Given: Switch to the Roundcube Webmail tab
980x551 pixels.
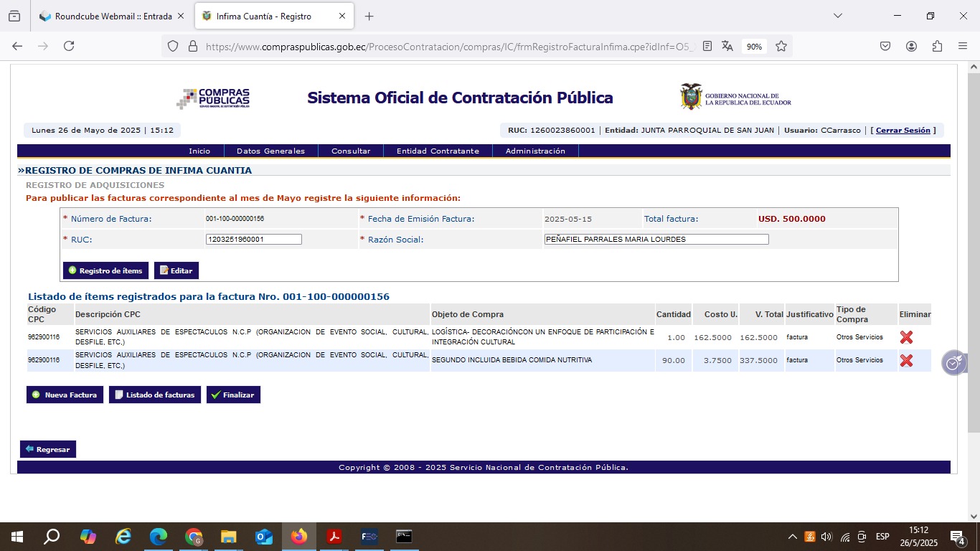Looking at the screenshot, I should (x=113, y=16).
